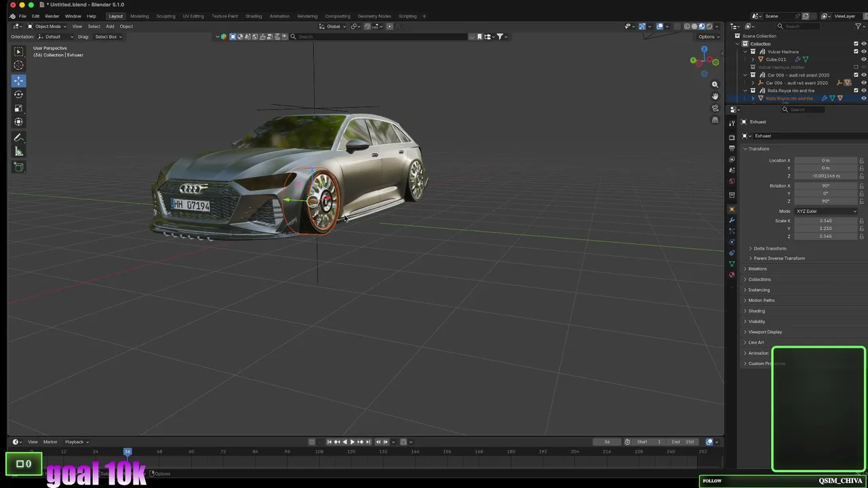Toggle camera view icon in viewport
Viewport: 868px width, 488px height.
(x=715, y=108)
